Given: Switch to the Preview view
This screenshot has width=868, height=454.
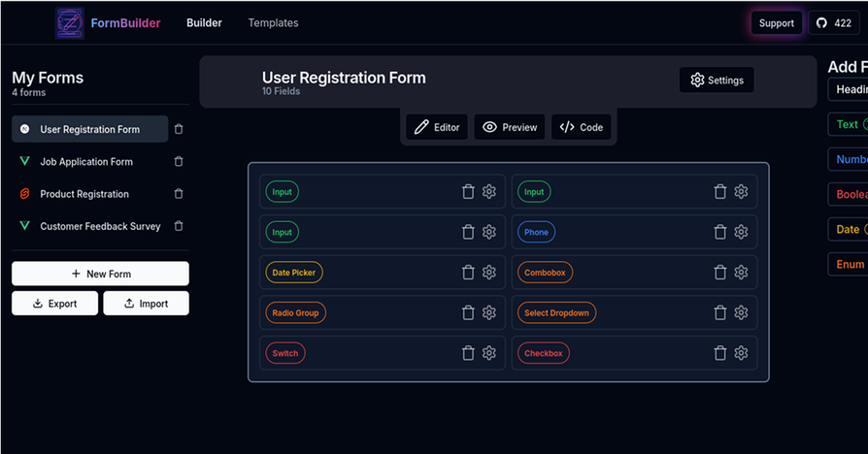Looking at the screenshot, I should [x=510, y=127].
